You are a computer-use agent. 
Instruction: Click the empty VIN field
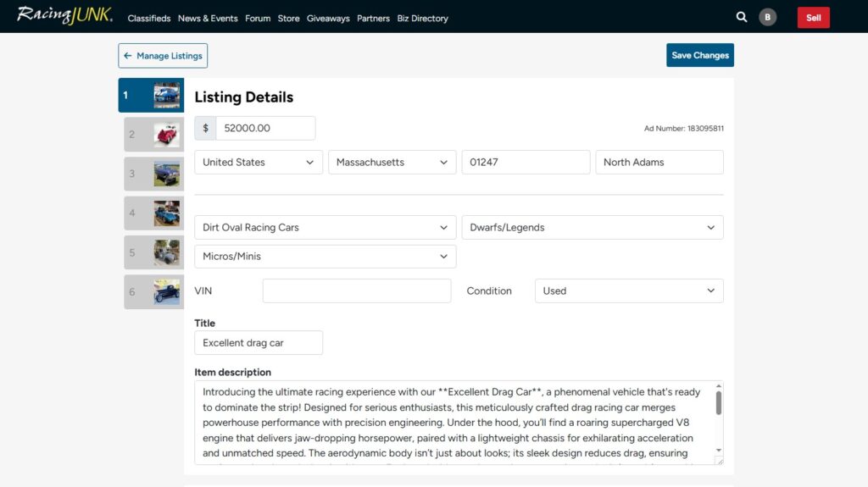357,291
